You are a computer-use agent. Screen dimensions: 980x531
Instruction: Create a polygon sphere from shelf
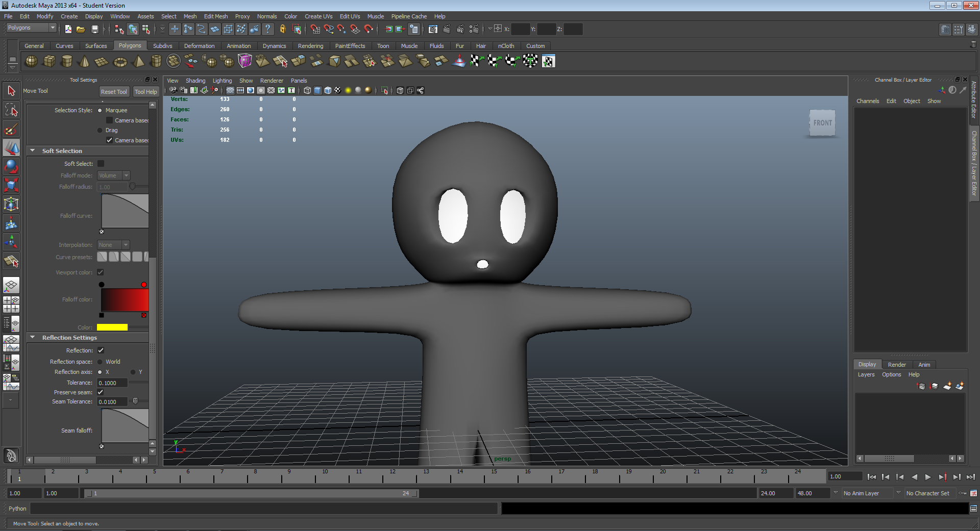[x=31, y=61]
